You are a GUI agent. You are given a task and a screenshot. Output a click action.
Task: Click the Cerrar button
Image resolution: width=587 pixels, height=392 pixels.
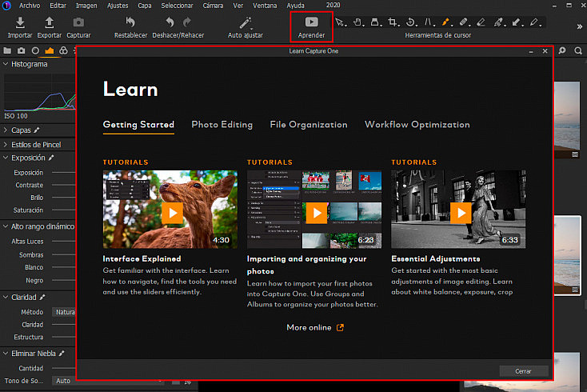point(523,371)
